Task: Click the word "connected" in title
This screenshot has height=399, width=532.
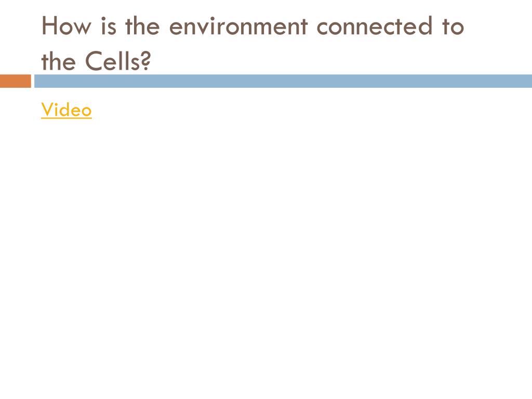Action: point(375,26)
